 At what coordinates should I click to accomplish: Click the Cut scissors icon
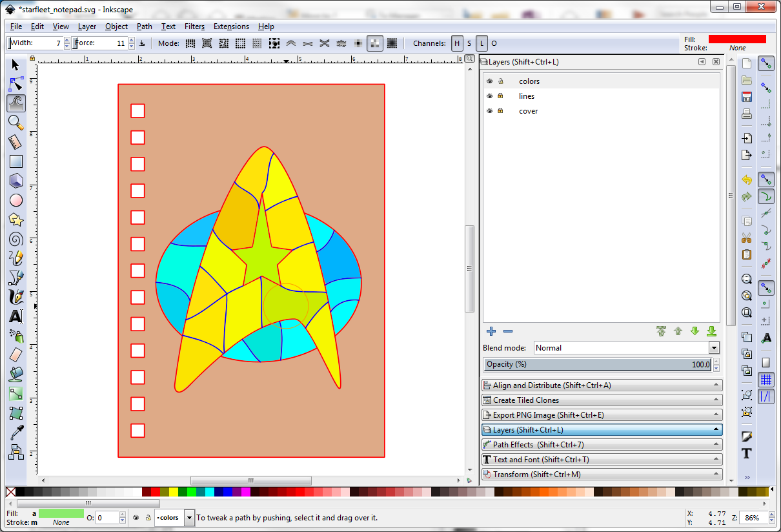pos(747,238)
